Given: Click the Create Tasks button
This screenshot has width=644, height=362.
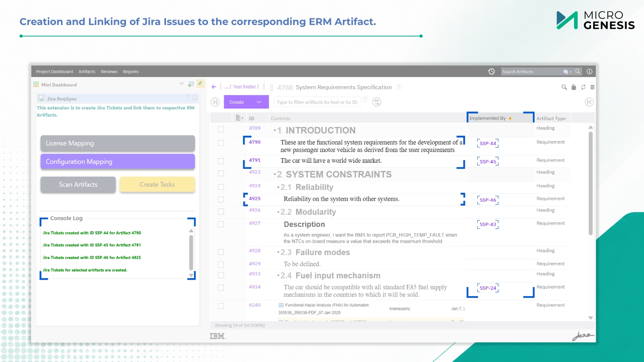Looking at the screenshot, I should pyautogui.click(x=157, y=185).
